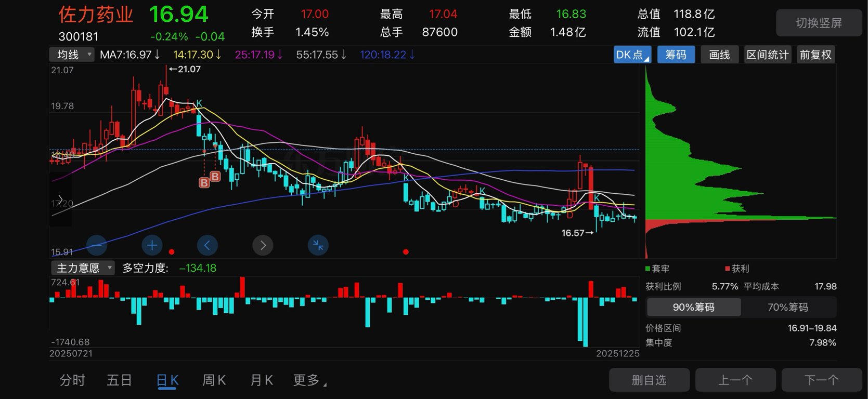Zoom out the K-line chart with minus icon

[x=97, y=245]
